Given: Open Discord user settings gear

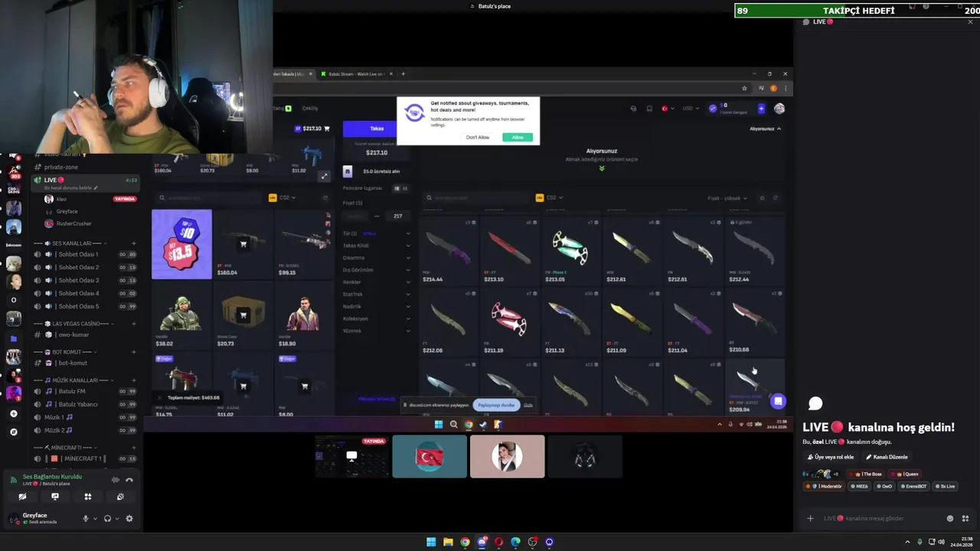Looking at the screenshot, I should pos(129,518).
